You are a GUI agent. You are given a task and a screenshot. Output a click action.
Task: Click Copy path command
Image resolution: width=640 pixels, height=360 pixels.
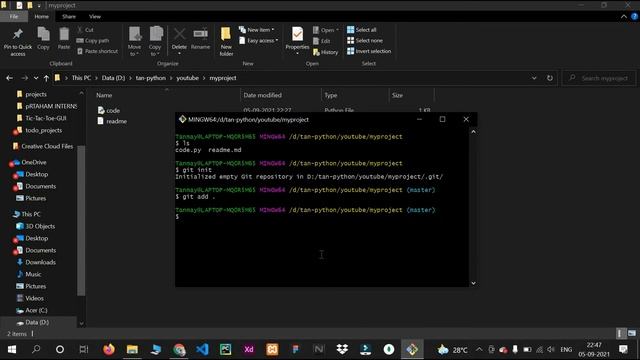[x=93, y=40]
